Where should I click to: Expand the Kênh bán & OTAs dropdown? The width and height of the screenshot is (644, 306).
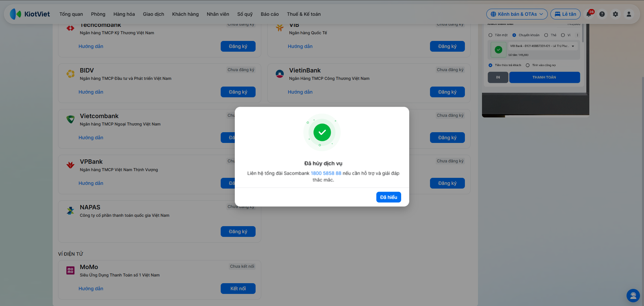point(517,14)
